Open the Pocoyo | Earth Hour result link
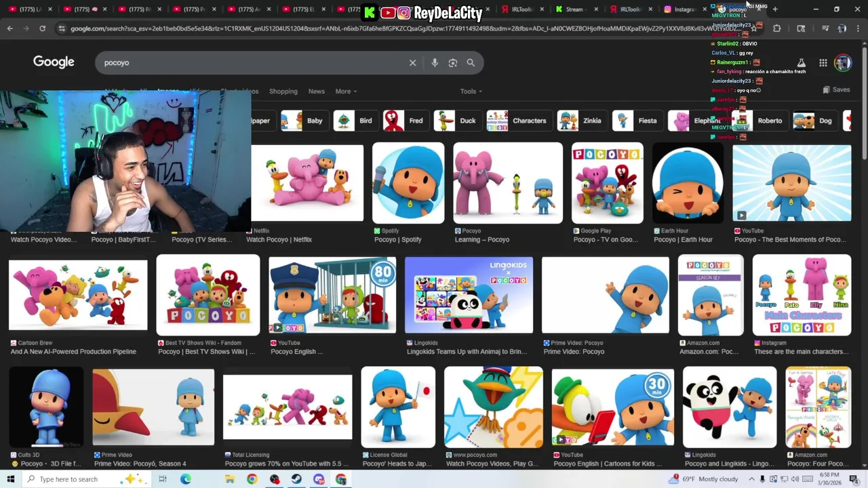The image size is (868, 488). (683, 239)
